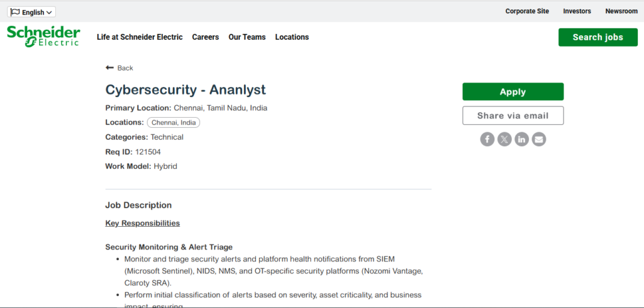Click the flag icon beside English
Viewport: 644px width, 308px height.
coord(15,12)
